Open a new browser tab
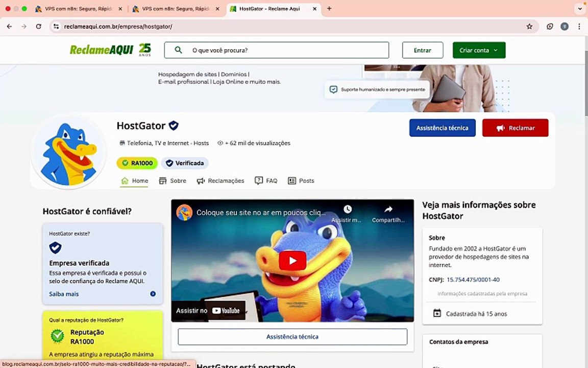The width and height of the screenshot is (588, 368). point(329,8)
